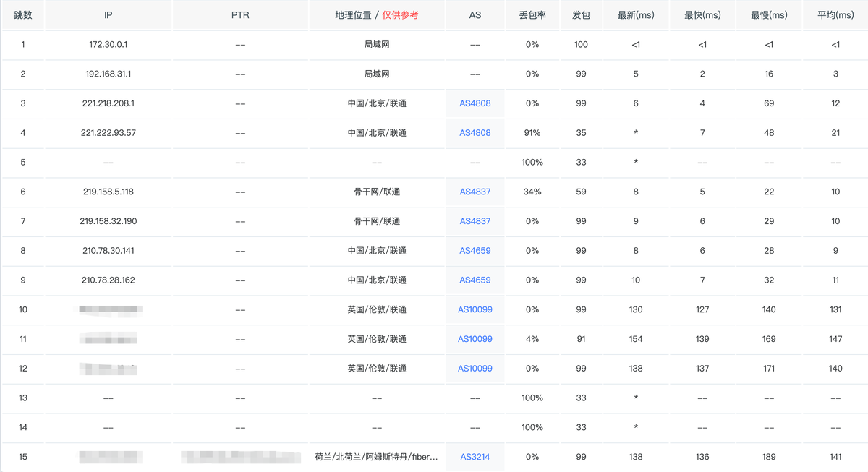Open AS4659 link for 210.78.30.141

(x=475, y=251)
